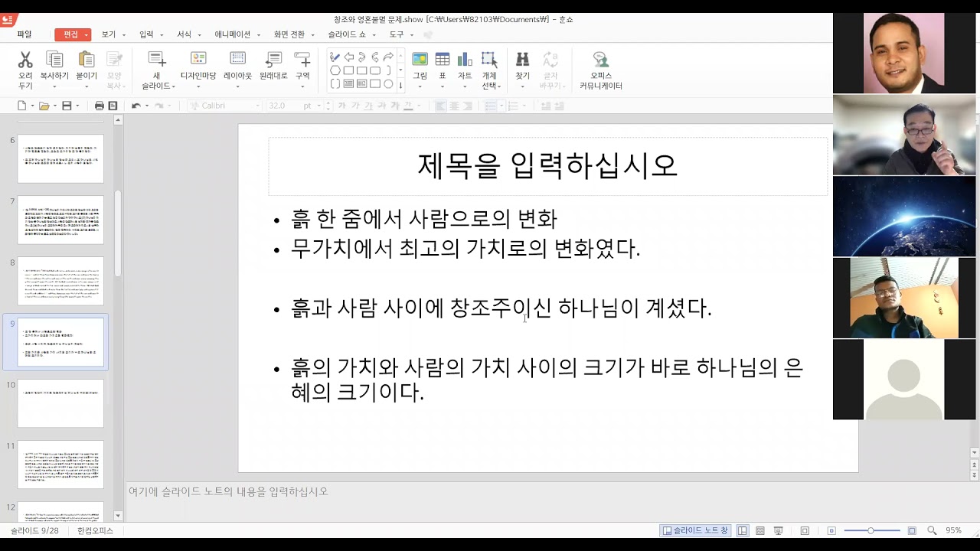Click the 슬라이드 9/28 status indicator
Image resolution: width=980 pixels, height=551 pixels.
point(34,530)
